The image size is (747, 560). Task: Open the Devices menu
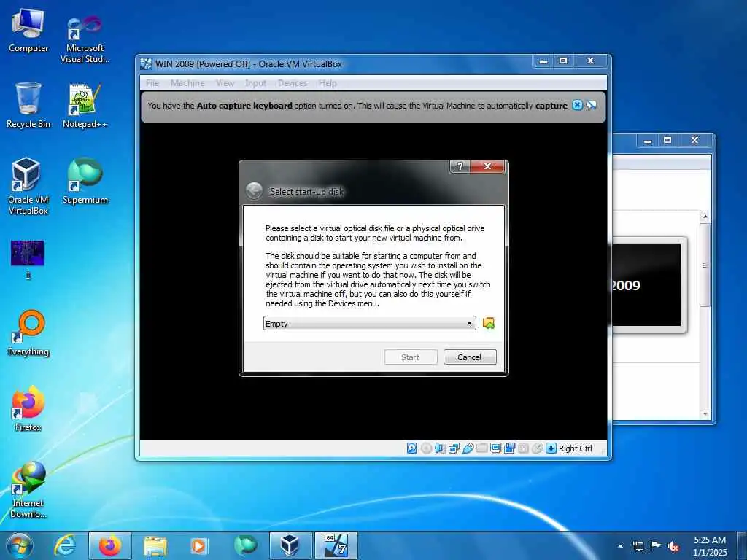click(x=293, y=83)
